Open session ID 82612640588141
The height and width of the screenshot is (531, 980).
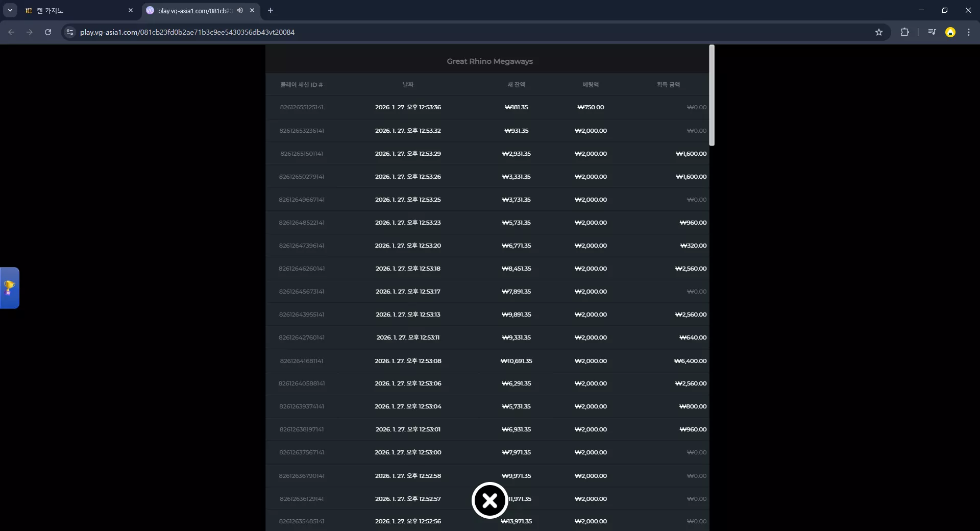[x=302, y=383]
